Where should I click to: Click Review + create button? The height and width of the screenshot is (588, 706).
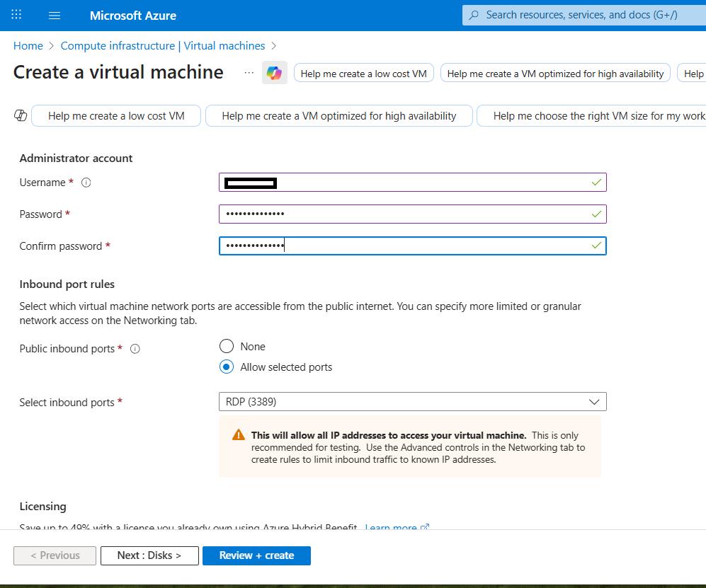256,555
